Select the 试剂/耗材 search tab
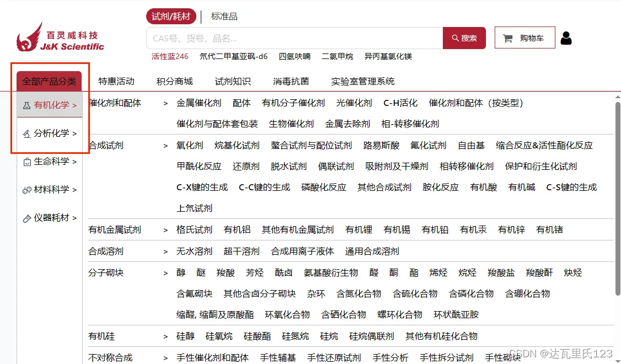The width and height of the screenshot is (621, 364). pyautogui.click(x=171, y=16)
